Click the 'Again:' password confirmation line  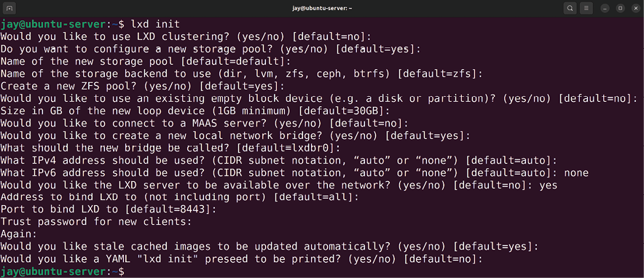click(x=19, y=234)
